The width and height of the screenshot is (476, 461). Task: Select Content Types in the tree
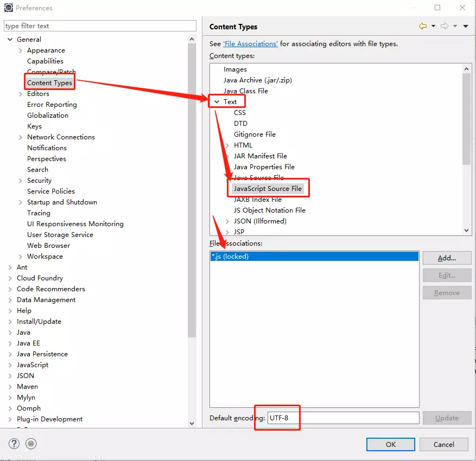[49, 82]
